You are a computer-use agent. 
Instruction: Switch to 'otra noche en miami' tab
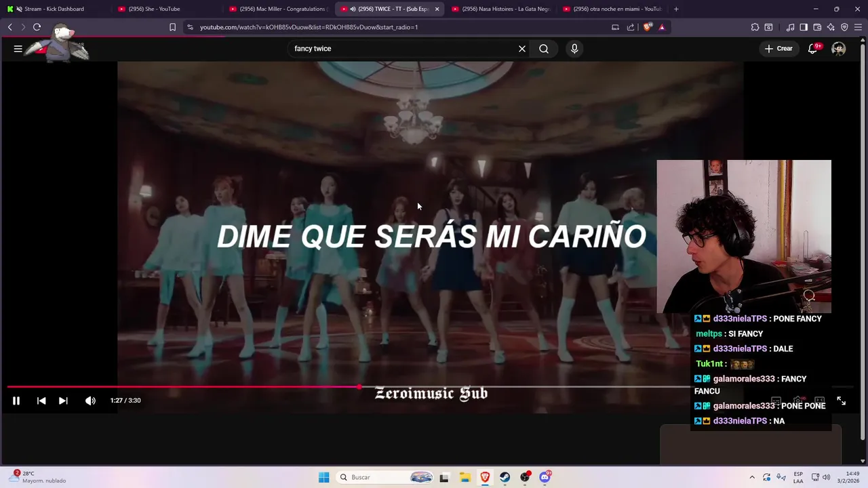pos(612,9)
